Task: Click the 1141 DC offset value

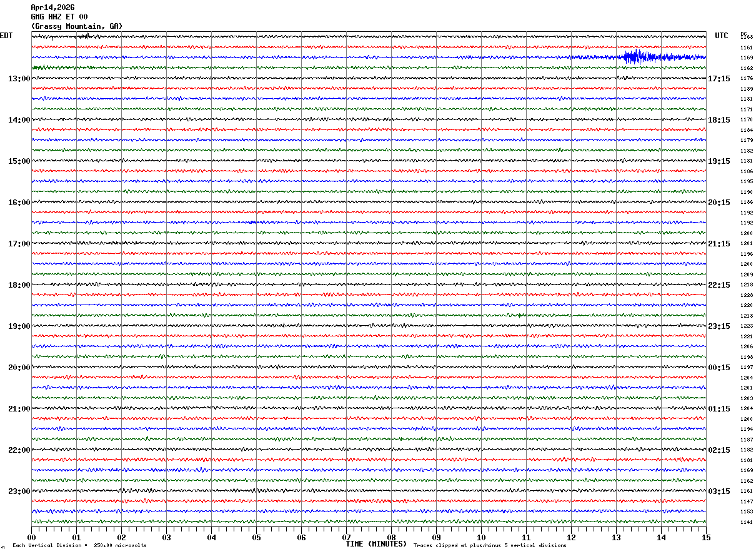Action: coord(746,522)
